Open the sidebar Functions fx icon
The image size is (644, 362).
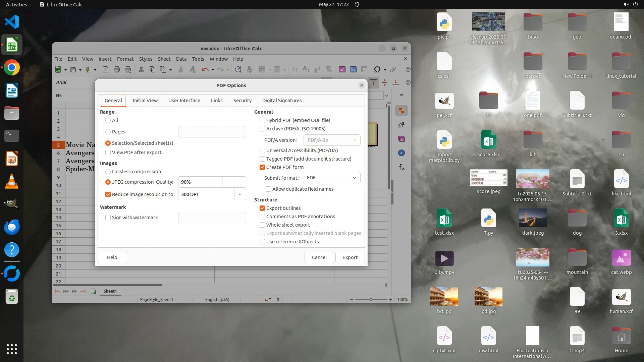coord(401,167)
